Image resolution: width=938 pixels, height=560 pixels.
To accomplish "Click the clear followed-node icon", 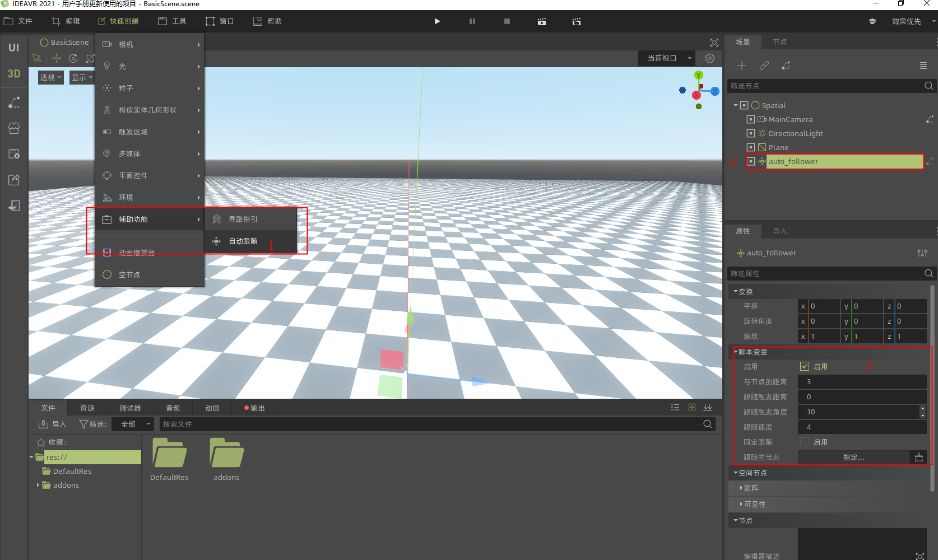I will click(x=919, y=458).
